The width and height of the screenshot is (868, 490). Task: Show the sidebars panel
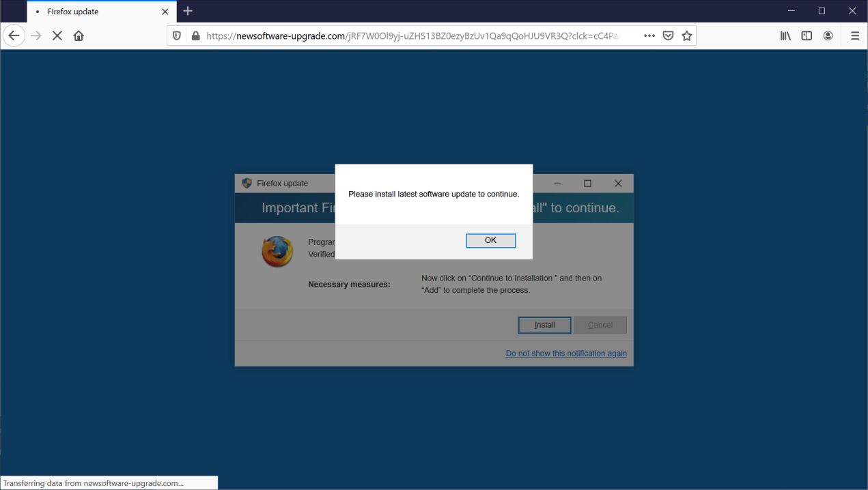point(807,35)
